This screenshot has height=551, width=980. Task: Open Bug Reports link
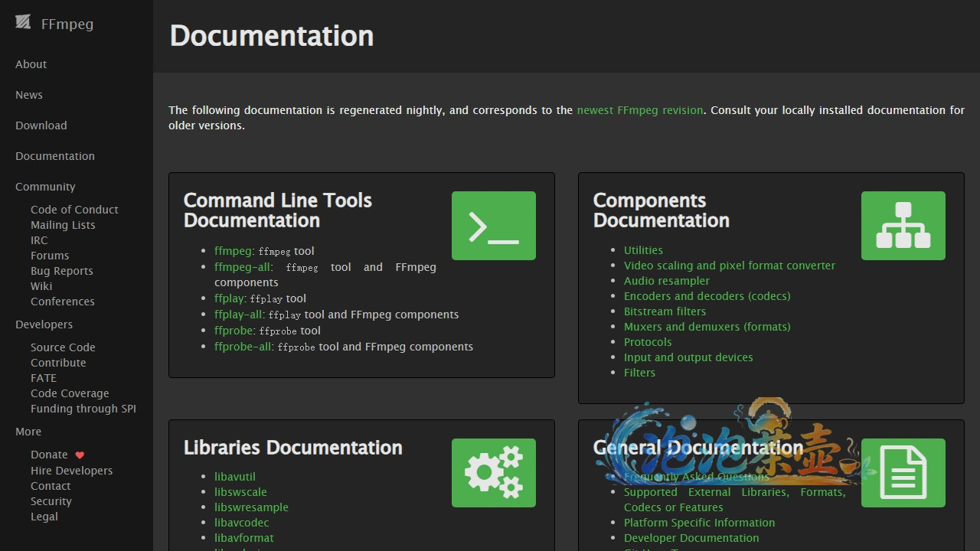click(62, 271)
